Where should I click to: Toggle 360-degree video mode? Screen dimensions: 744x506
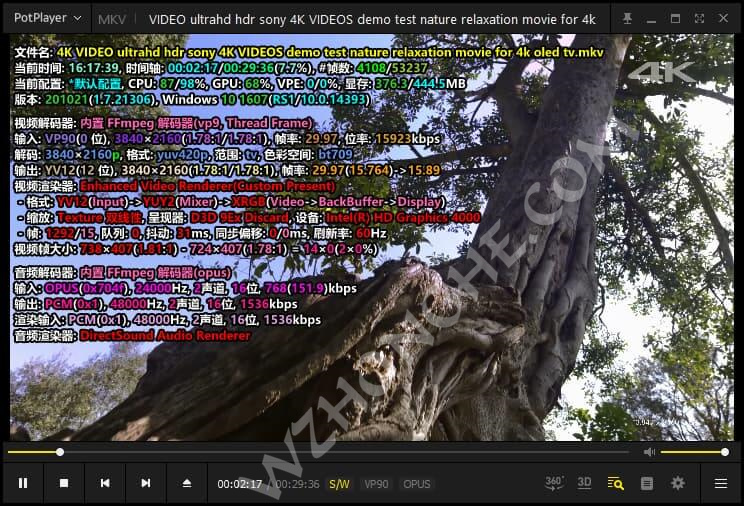pyautogui.click(x=554, y=483)
